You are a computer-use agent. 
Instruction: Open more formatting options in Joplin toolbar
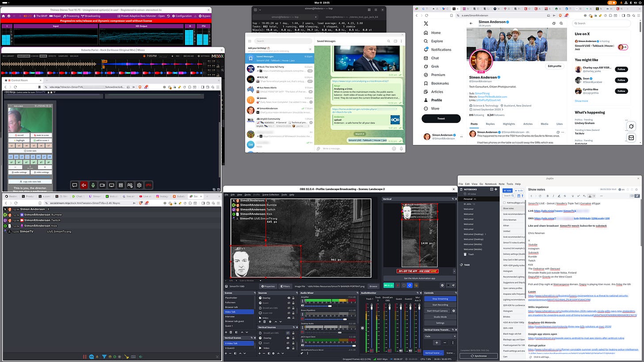click(601, 196)
